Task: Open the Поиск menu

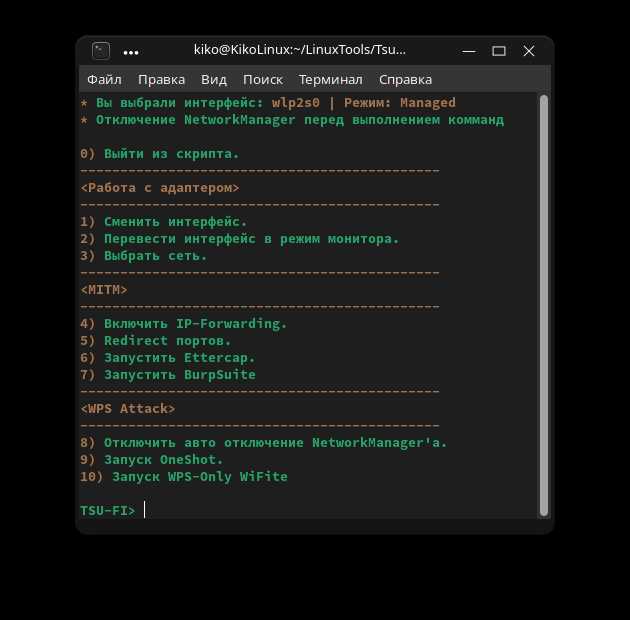Action: 263,80
